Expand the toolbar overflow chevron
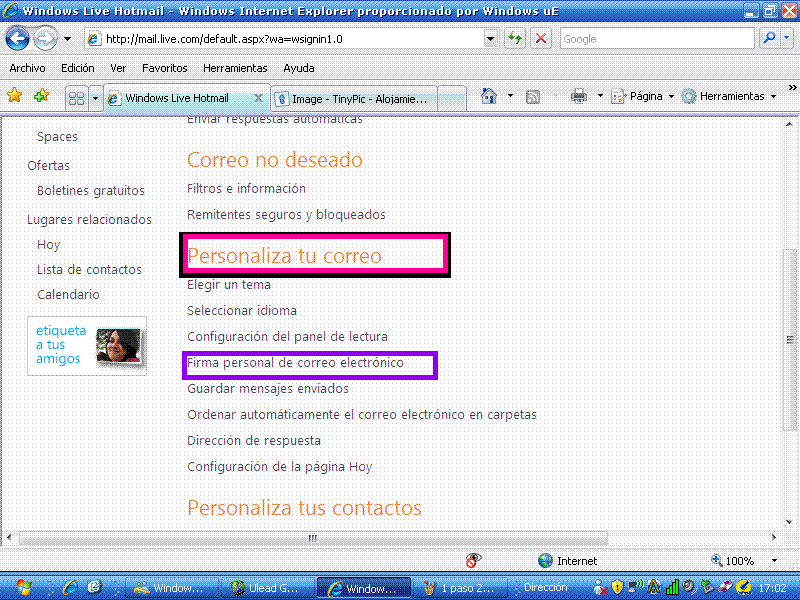The image size is (800, 600). [x=792, y=88]
